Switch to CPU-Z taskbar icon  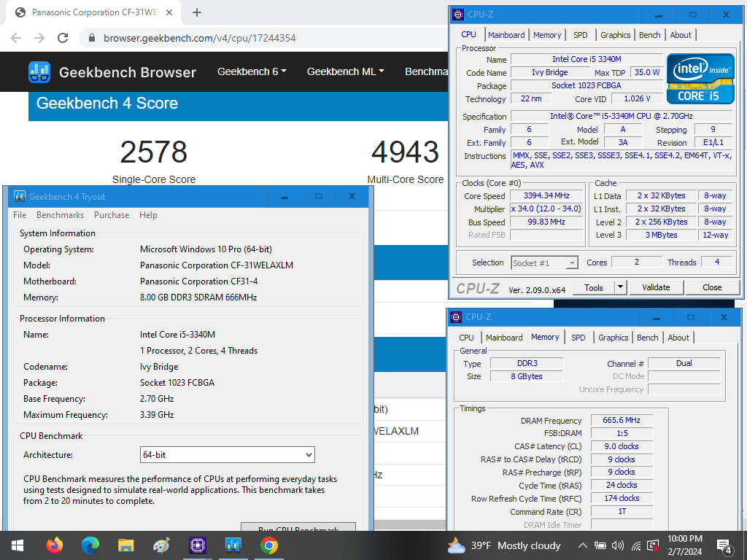coord(197,545)
